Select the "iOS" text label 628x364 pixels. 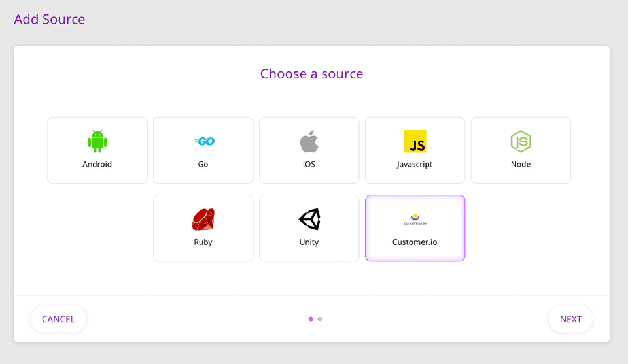(x=309, y=165)
